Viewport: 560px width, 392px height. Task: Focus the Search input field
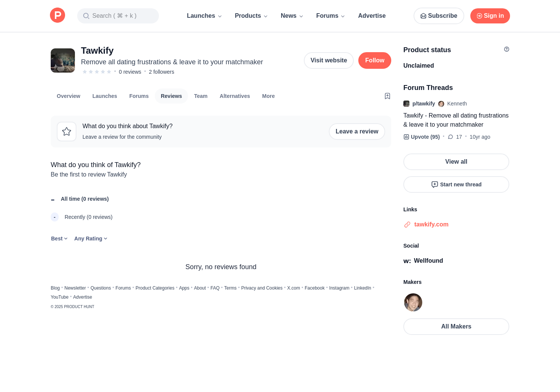pos(118,16)
